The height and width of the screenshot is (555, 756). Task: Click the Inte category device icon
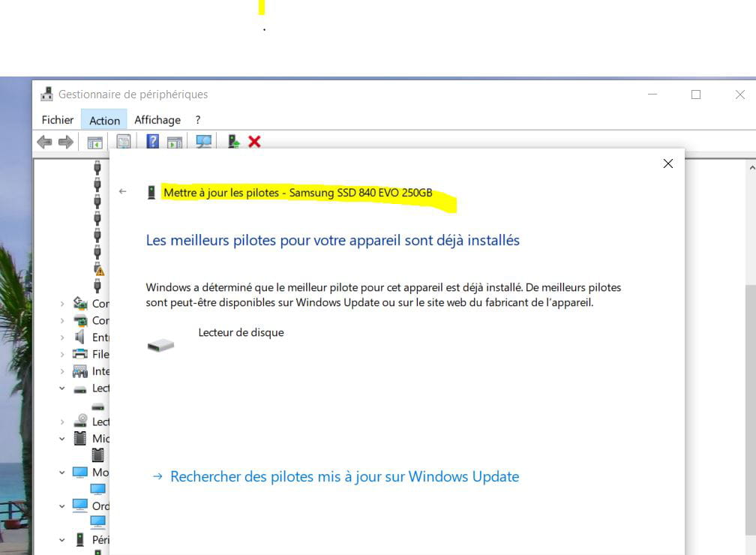(80, 370)
